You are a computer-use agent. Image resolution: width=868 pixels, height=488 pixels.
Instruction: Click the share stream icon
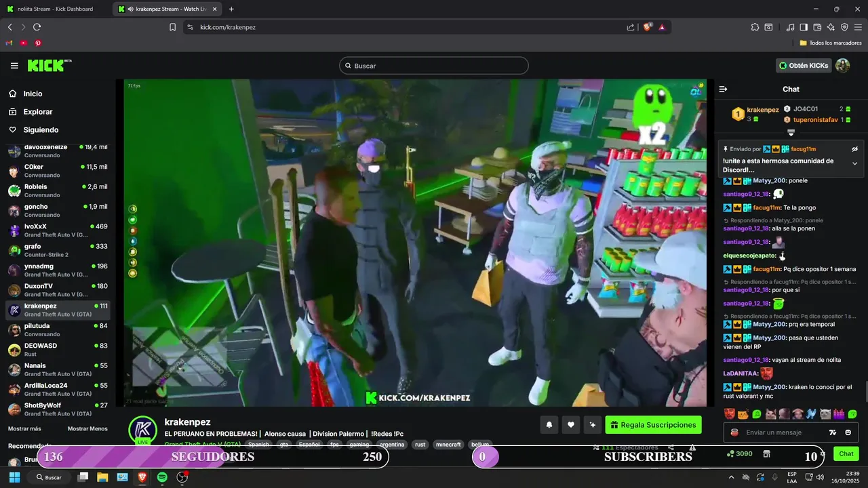point(671,447)
